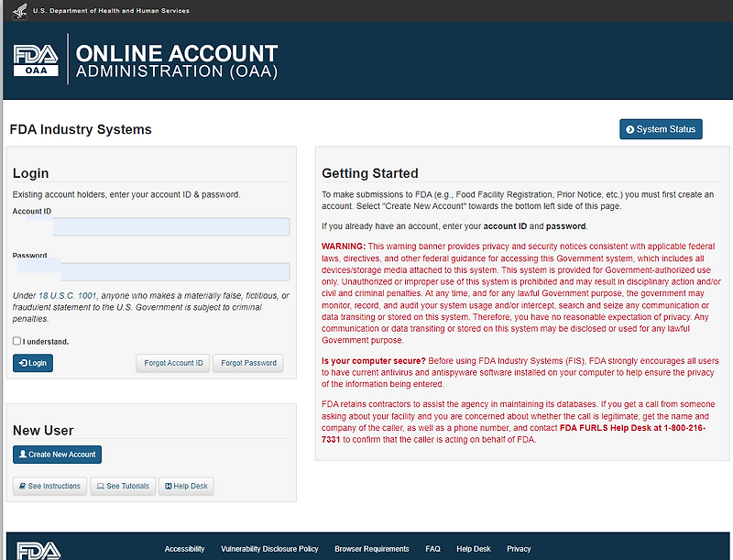Click the laptop icon on See Tutorials
Viewport: 733px width, 560px height.
pyautogui.click(x=101, y=486)
